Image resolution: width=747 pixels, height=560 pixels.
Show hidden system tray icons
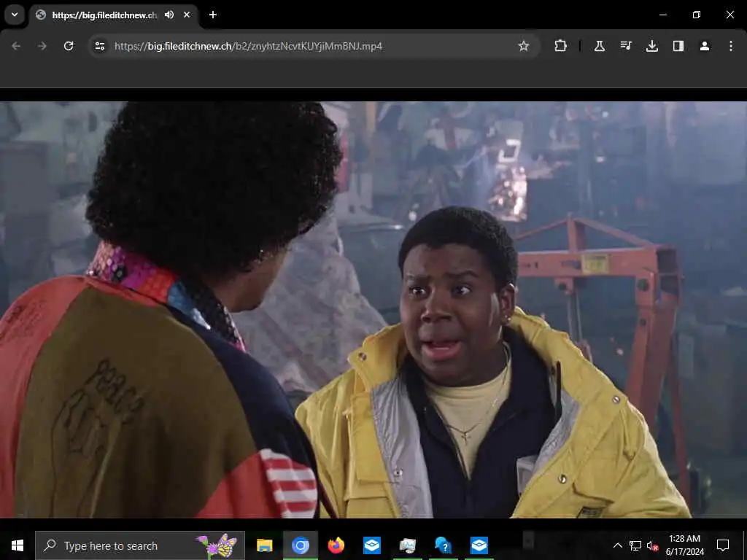[x=617, y=545]
